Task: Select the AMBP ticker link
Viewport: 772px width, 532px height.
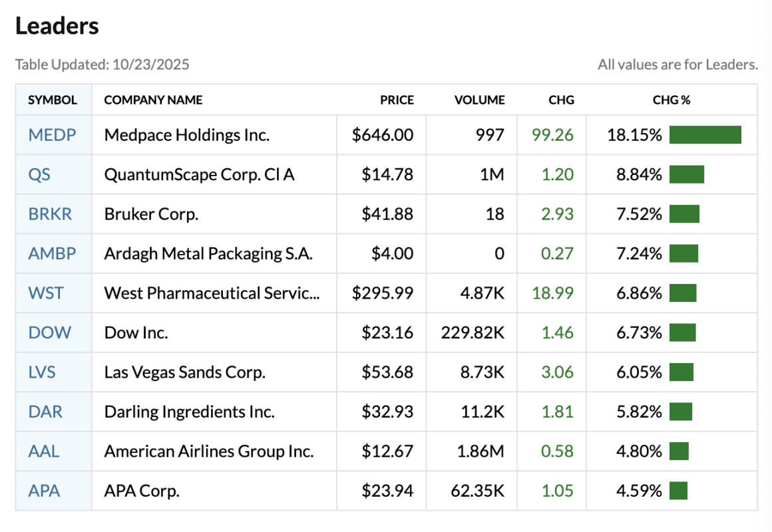Action: [x=52, y=253]
